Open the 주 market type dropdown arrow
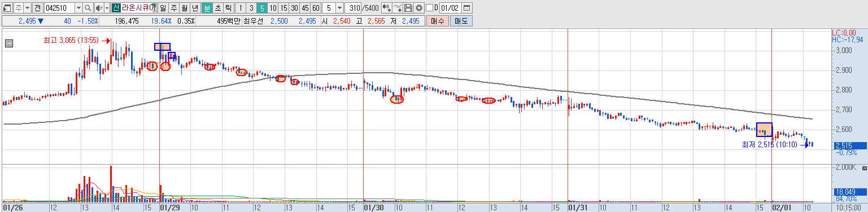The image size is (868, 212). (x=27, y=8)
